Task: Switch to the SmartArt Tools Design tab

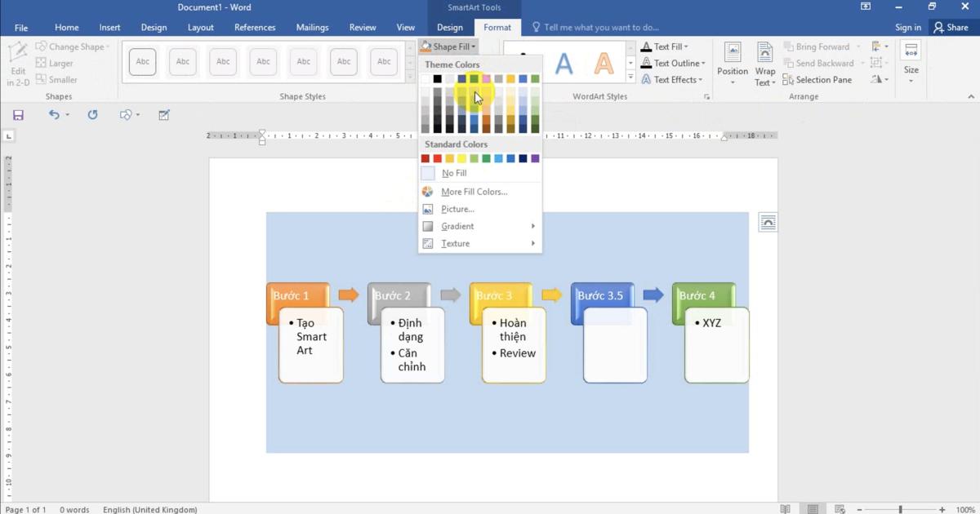Action: (x=450, y=27)
